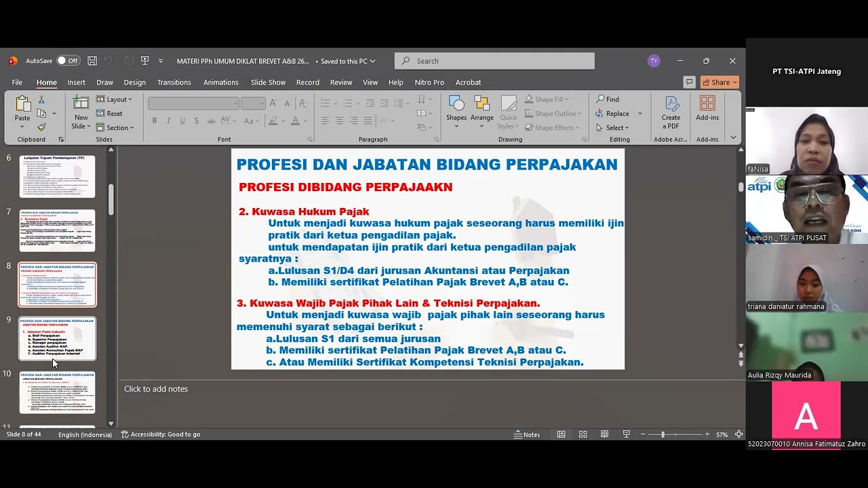This screenshot has width=868, height=488.
Task: Open the Slide Show tab
Action: coord(268,82)
